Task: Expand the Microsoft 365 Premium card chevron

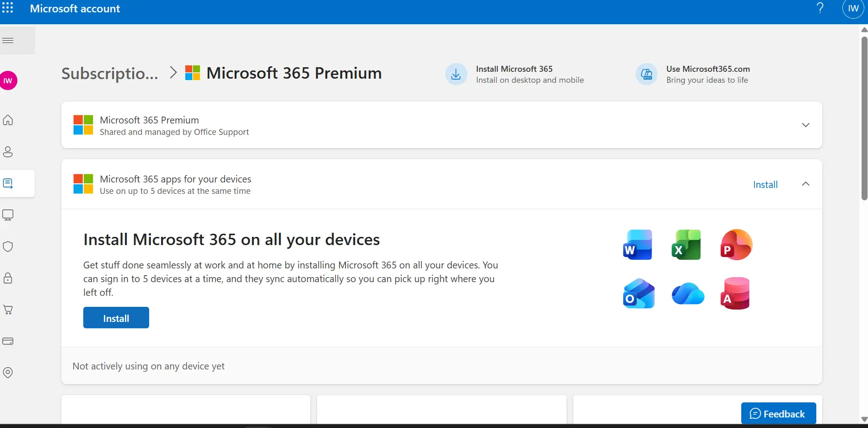Action: click(x=806, y=125)
